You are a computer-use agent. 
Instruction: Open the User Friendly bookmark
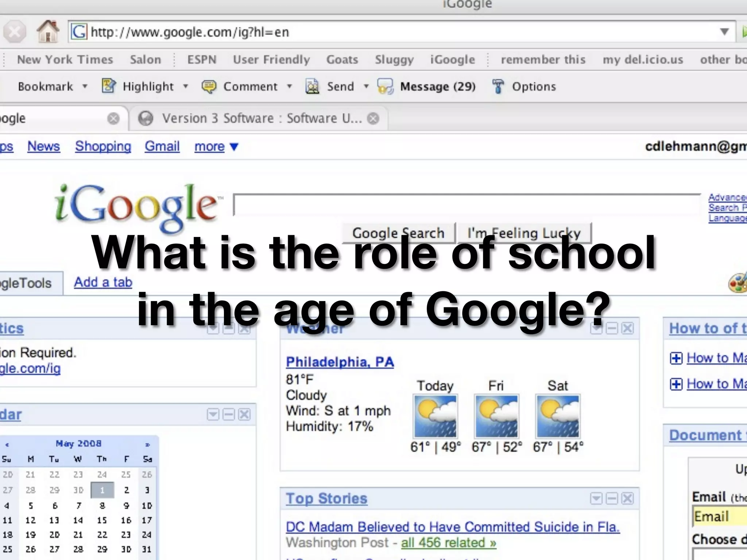point(271,59)
